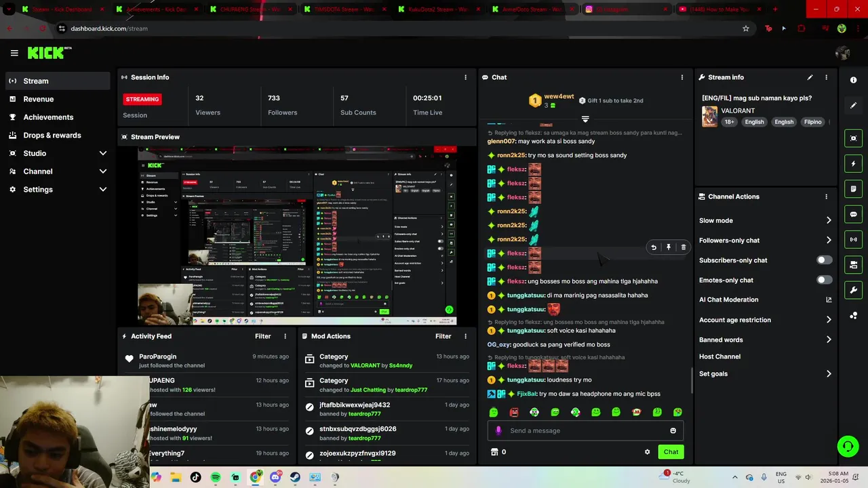
Task: Click the green support chat bubble
Action: [x=848, y=446]
